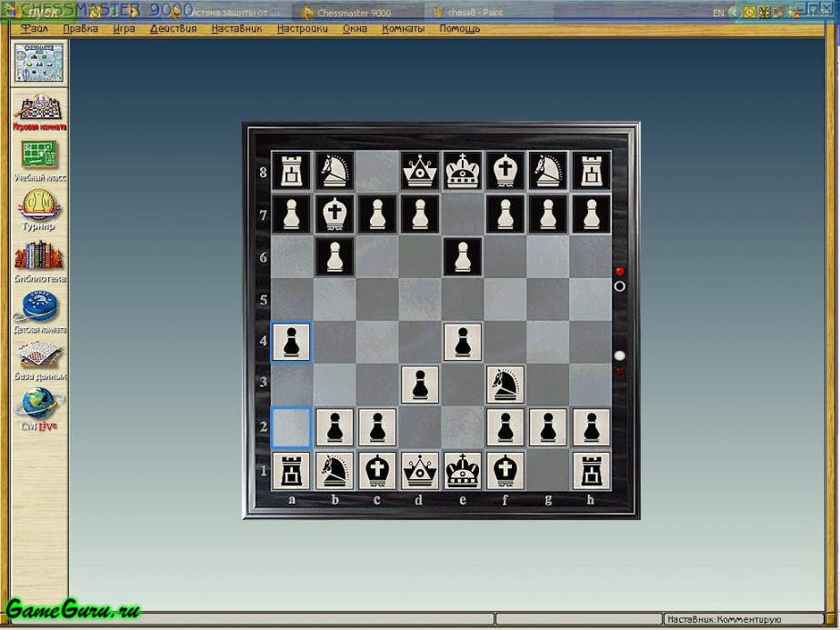Open the Игра menu
The height and width of the screenshot is (630, 840).
tap(124, 29)
